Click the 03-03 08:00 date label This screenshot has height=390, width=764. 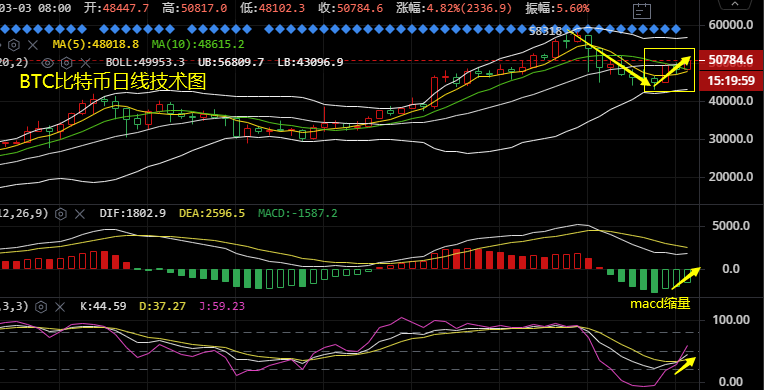coord(35,8)
